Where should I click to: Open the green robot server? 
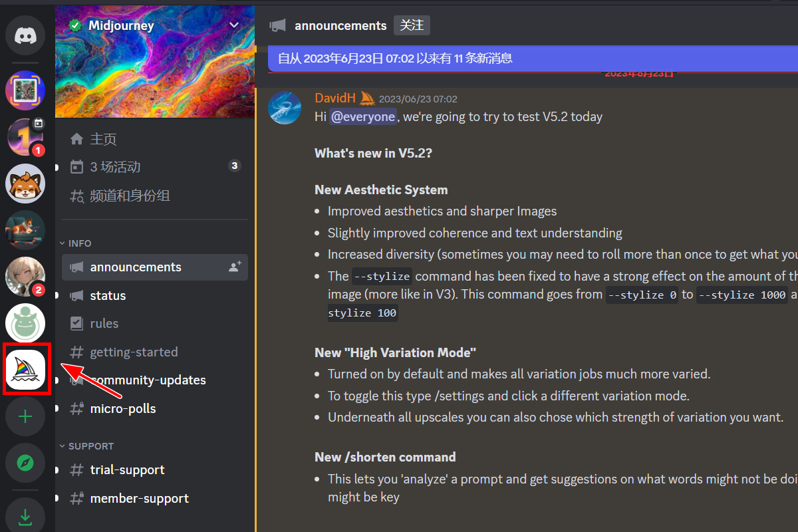pos(25,323)
